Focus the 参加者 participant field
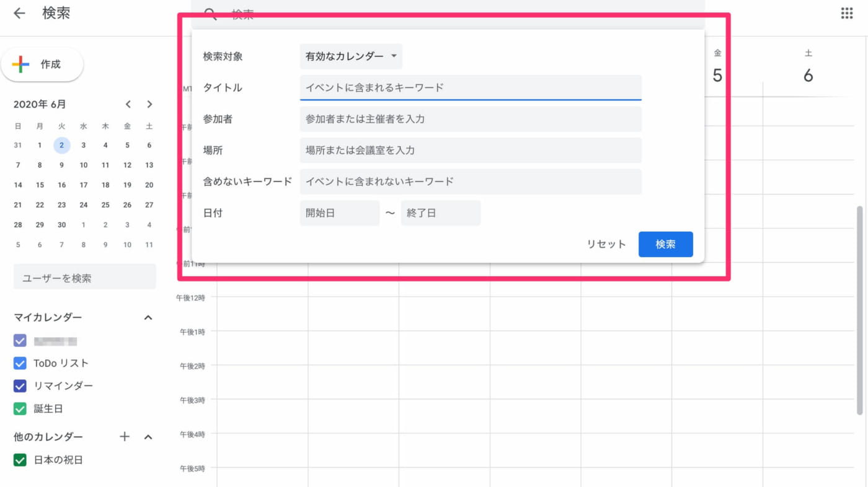868x487 pixels. click(x=471, y=119)
